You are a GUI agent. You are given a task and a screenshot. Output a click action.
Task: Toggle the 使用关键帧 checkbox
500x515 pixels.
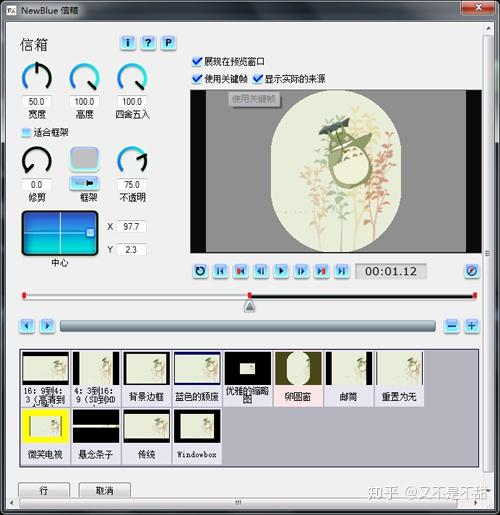click(197, 79)
